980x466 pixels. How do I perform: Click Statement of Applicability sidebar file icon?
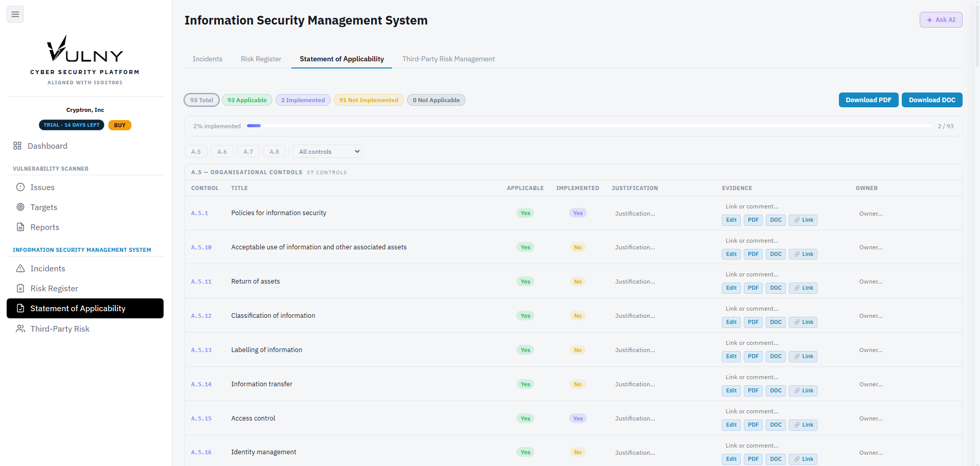20,308
